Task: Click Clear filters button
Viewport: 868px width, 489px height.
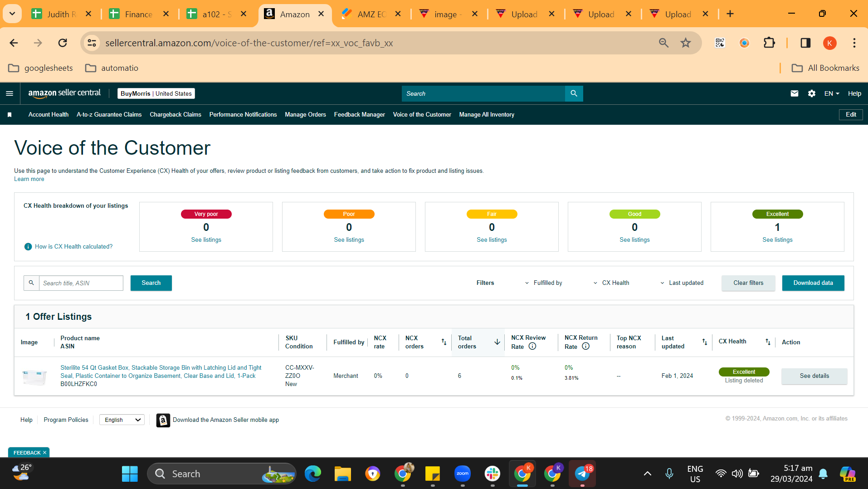Action: [748, 283]
